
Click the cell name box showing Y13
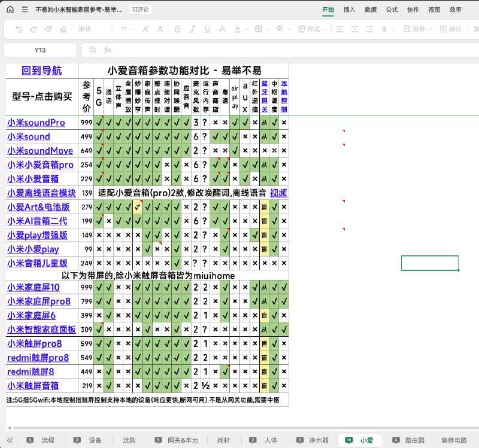[40, 50]
